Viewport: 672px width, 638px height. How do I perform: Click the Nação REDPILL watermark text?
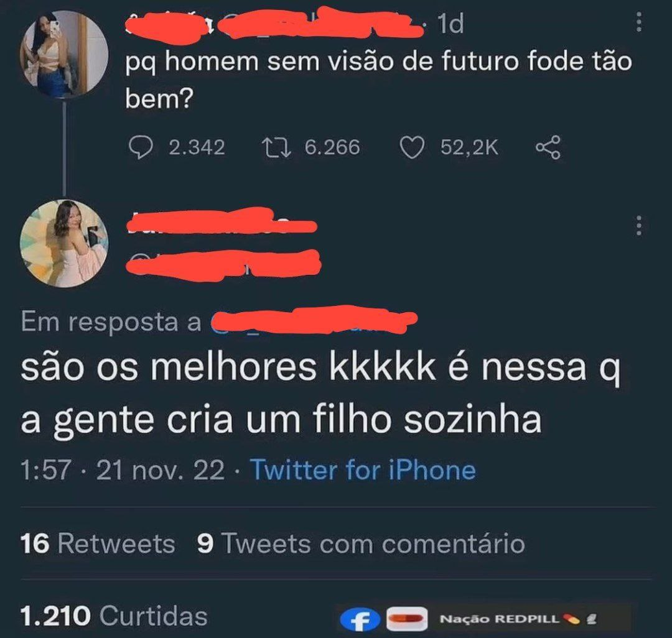coord(500,619)
